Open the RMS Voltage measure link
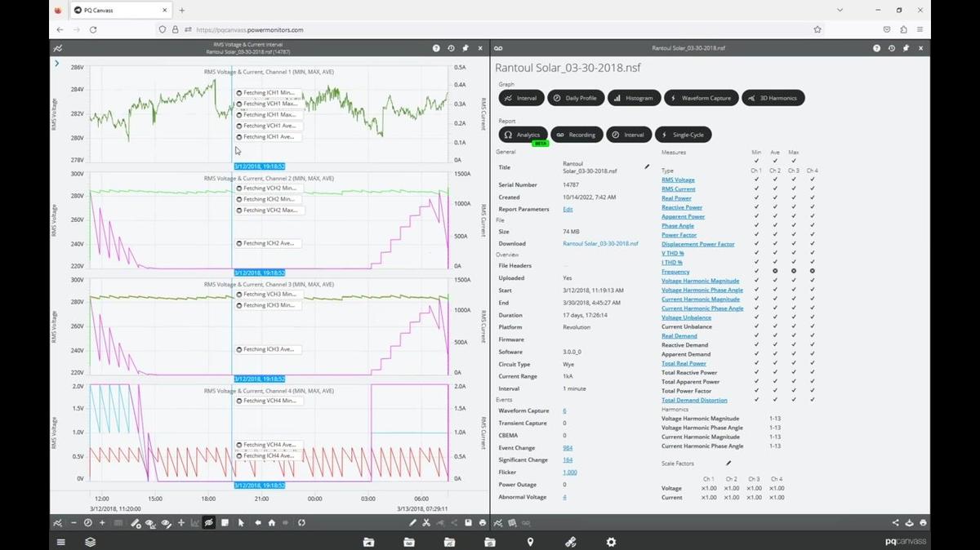The width and height of the screenshot is (980, 550). coord(678,180)
